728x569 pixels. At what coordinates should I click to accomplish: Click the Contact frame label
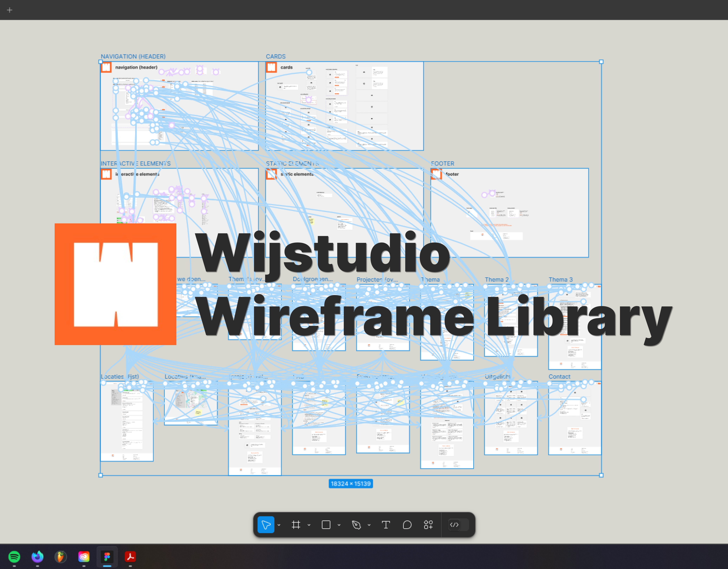point(559,377)
